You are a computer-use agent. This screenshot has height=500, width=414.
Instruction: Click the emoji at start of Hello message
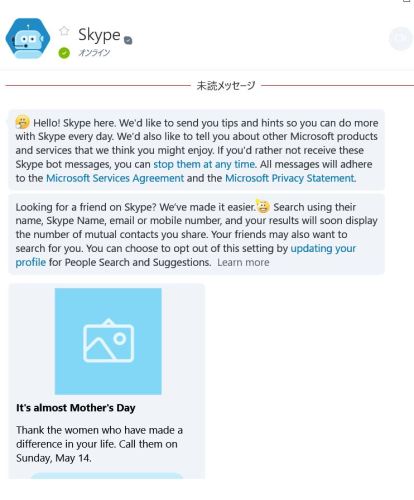click(x=23, y=122)
